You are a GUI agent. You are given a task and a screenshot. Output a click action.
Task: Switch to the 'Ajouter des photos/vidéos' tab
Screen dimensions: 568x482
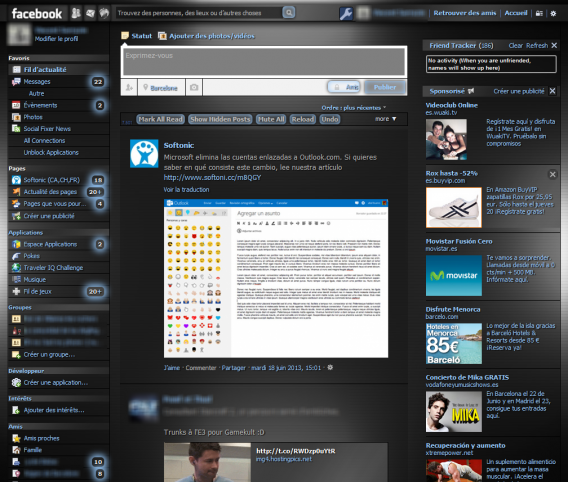coord(207,36)
